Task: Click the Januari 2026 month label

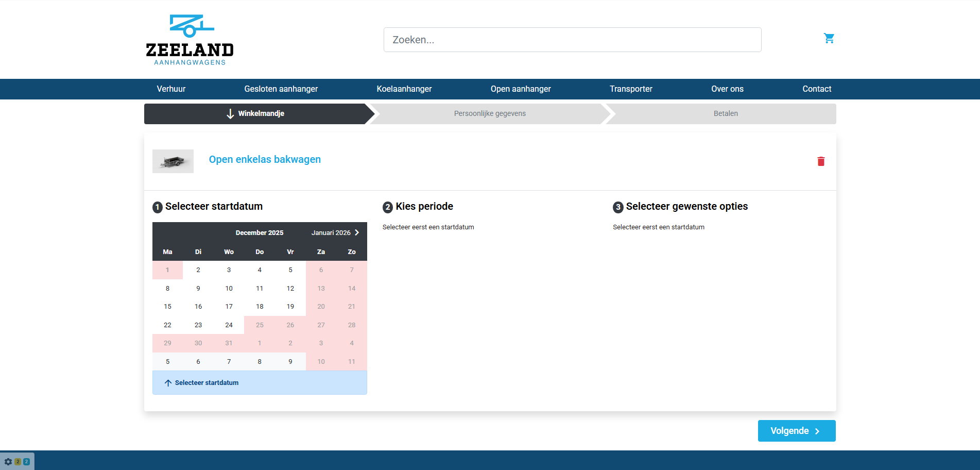Action: point(331,232)
